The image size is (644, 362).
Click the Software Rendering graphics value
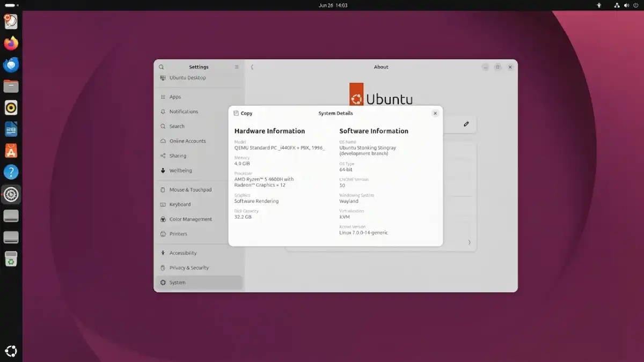(257, 201)
